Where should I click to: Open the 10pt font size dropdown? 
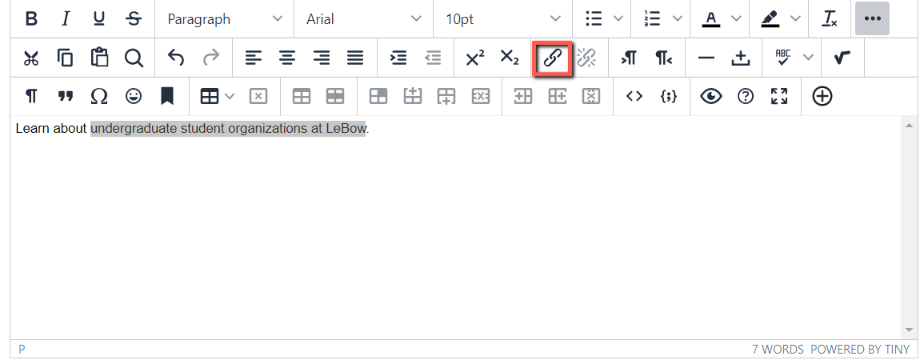point(502,19)
